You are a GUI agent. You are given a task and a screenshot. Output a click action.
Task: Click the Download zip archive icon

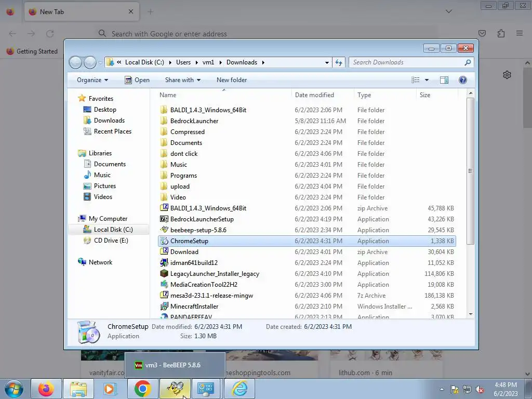pos(164,252)
